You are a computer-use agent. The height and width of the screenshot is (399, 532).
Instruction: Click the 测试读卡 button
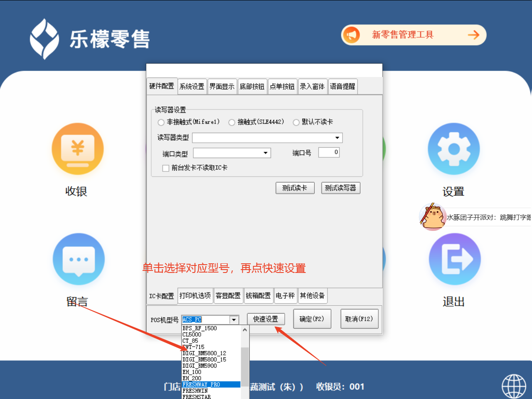coord(295,188)
